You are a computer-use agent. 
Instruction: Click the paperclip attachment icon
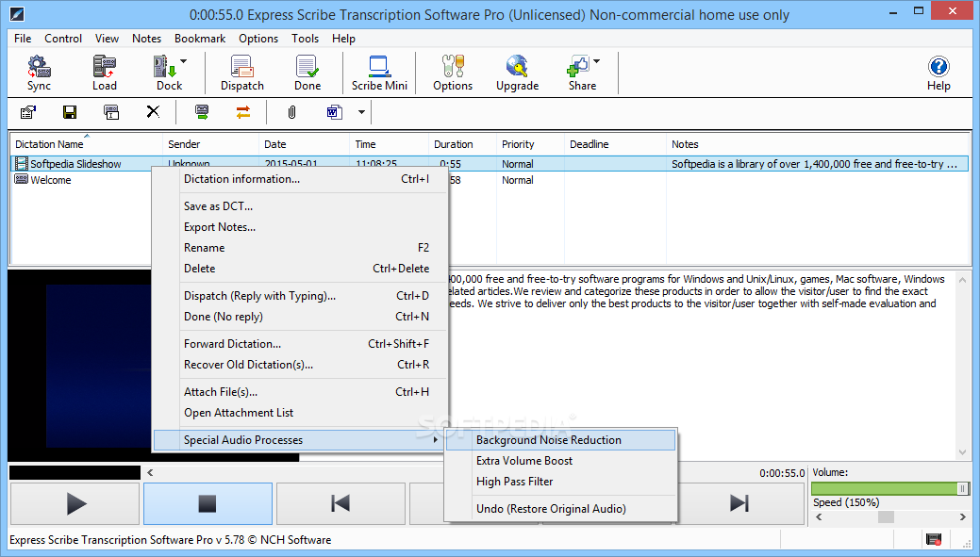tap(291, 112)
